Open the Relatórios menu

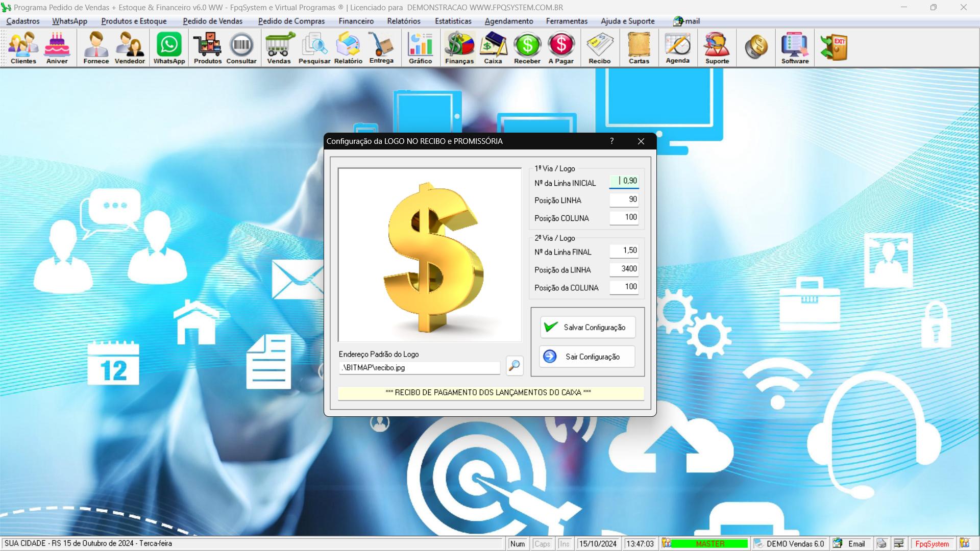(x=404, y=21)
